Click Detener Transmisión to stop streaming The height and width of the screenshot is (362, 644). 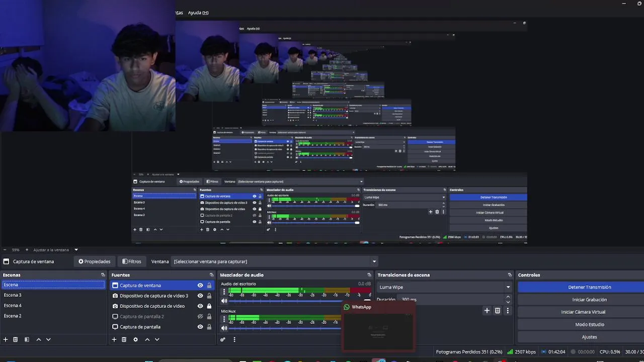(x=590, y=287)
